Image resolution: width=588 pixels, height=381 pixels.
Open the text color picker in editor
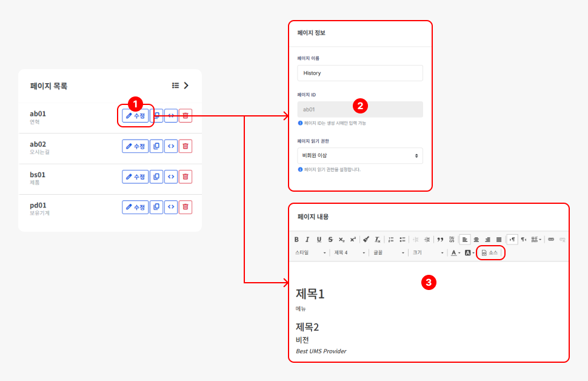pyautogui.click(x=455, y=252)
